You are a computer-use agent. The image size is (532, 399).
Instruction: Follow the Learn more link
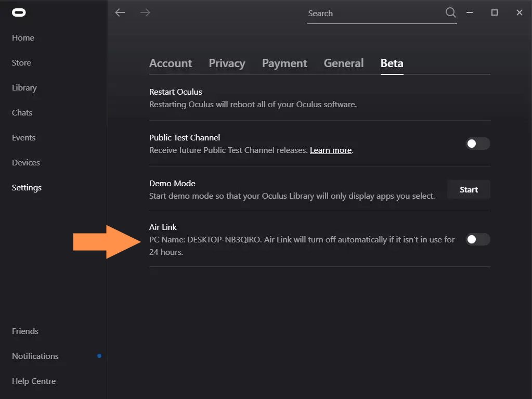(331, 150)
